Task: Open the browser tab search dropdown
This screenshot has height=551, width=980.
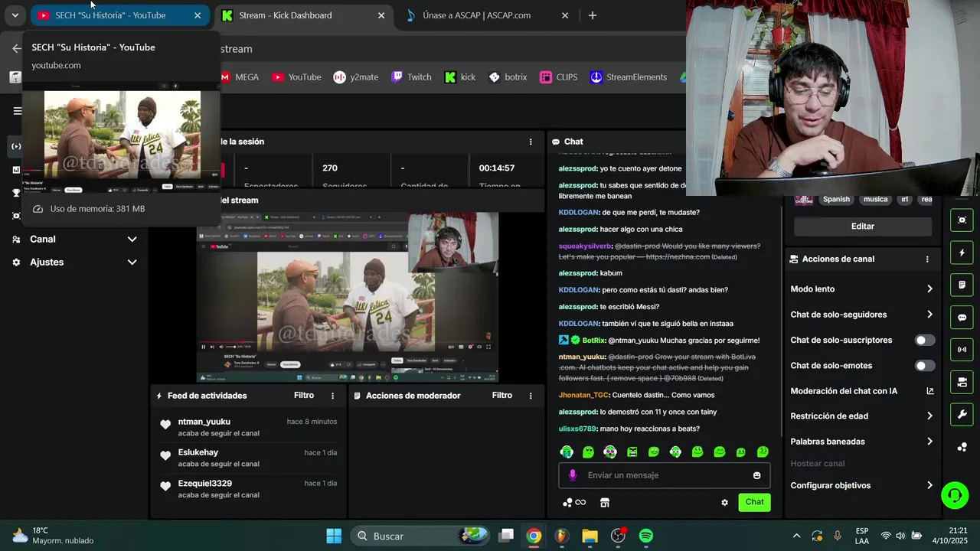Action: 15,15
